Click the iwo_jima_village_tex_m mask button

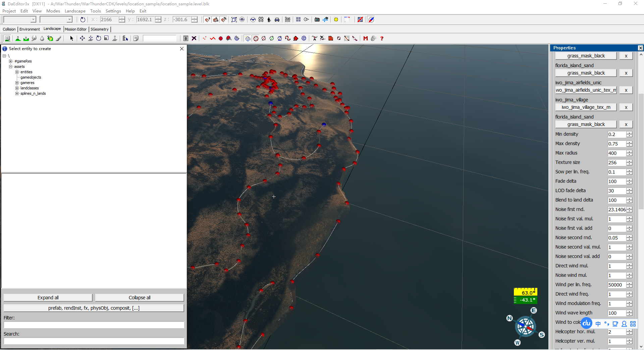point(586,107)
